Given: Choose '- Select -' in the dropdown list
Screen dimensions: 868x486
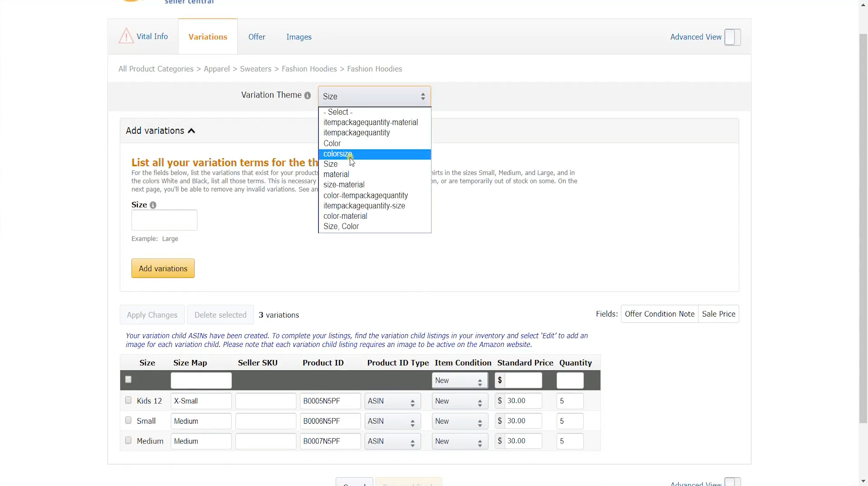Looking at the screenshot, I should (375, 112).
